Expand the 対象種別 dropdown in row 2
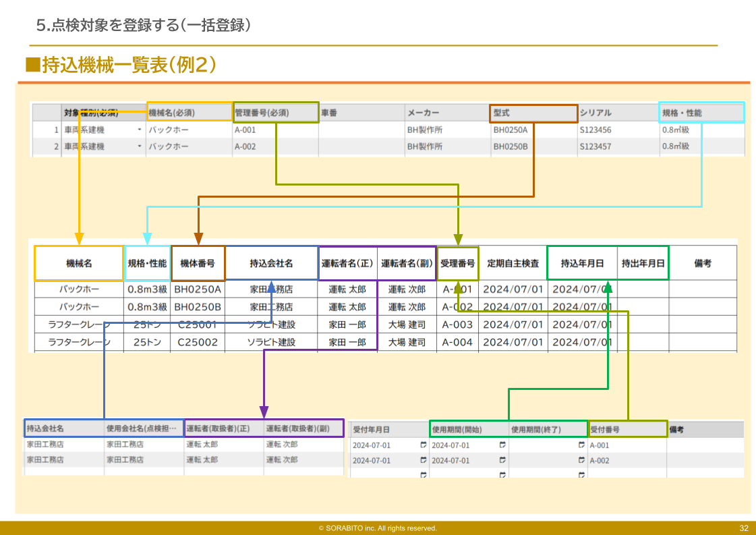The image size is (756, 535). pos(140,146)
